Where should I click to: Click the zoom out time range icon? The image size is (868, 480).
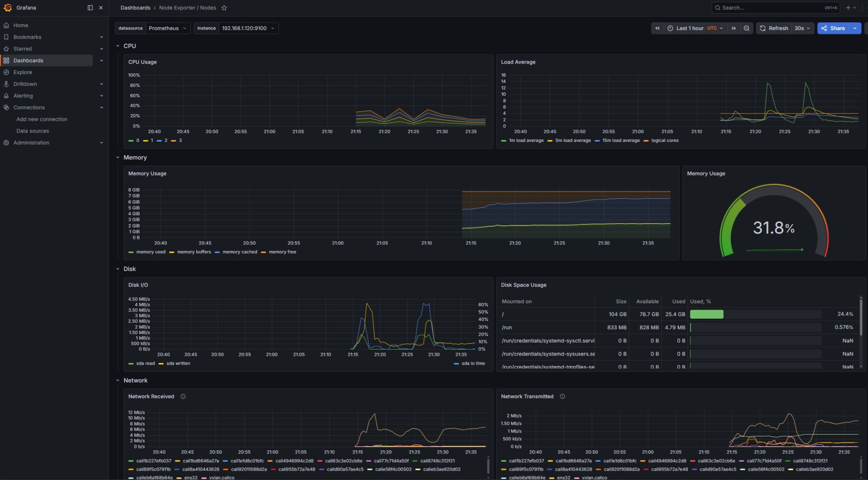pyautogui.click(x=746, y=28)
